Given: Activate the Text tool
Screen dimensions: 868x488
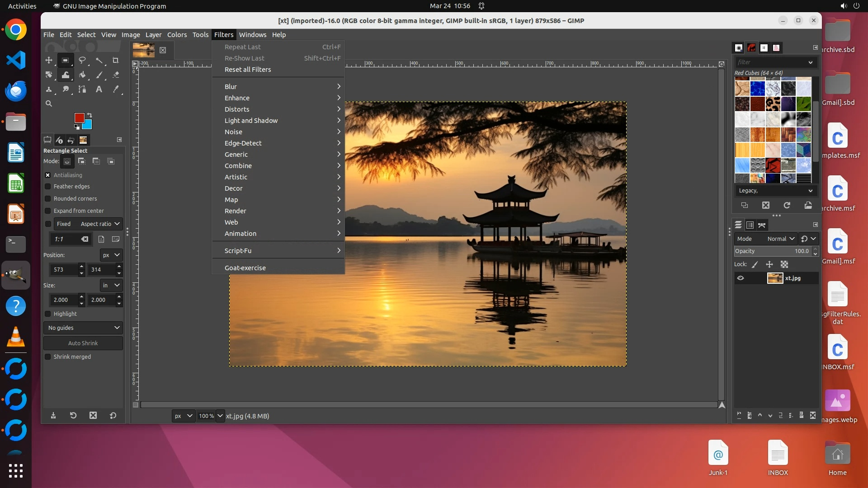Looking at the screenshot, I should click(99, 89).
